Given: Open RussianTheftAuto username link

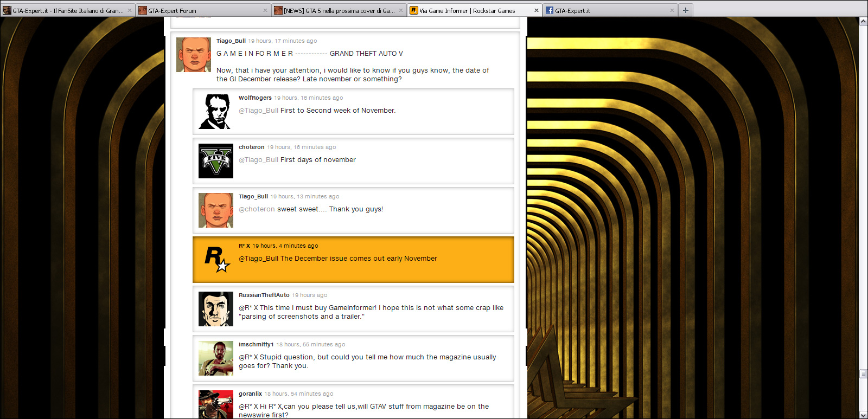Looking at the screenshot, I should point(264,295).
